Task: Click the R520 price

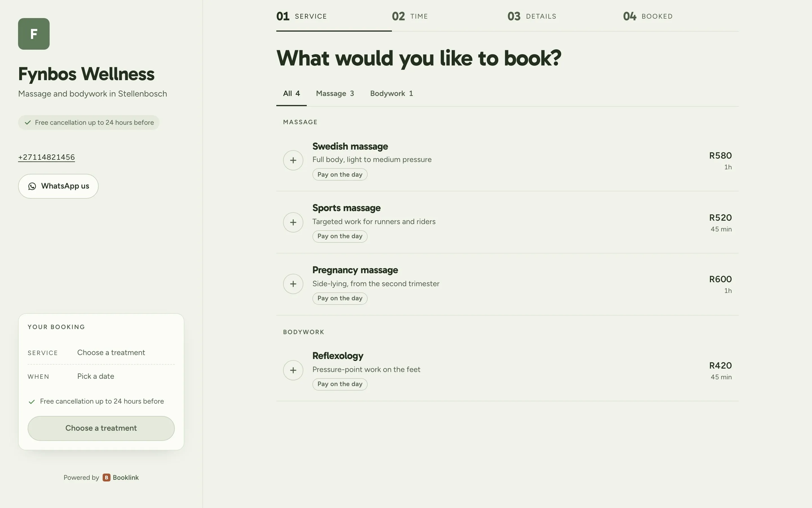Action: click(x=720, y=218)
